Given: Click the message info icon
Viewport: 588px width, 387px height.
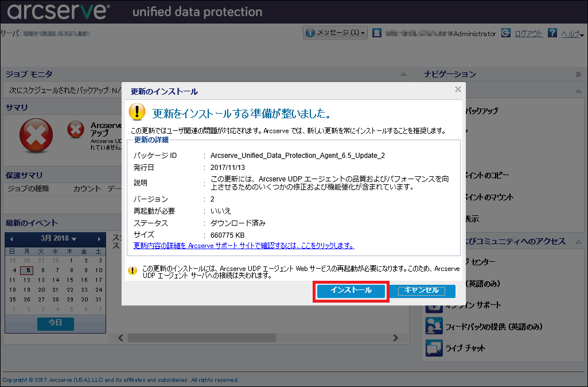Looking at the screenshot, I should pos(310,33).
